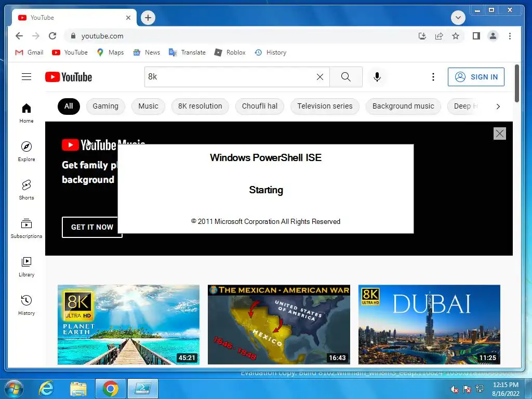Open YouTube settings three-dot menu
This screenshot has width=532, height=399.
(433, 77)
